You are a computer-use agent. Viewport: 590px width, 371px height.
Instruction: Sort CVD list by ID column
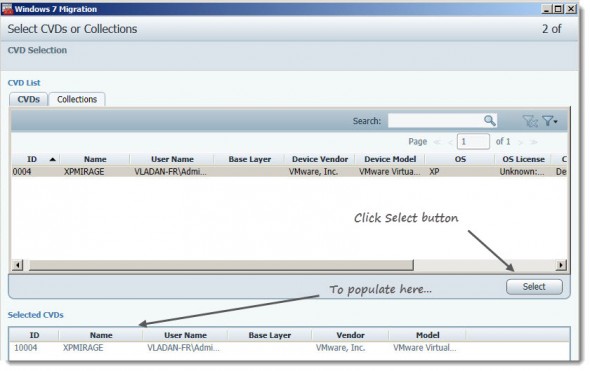(x=32, y=159)
